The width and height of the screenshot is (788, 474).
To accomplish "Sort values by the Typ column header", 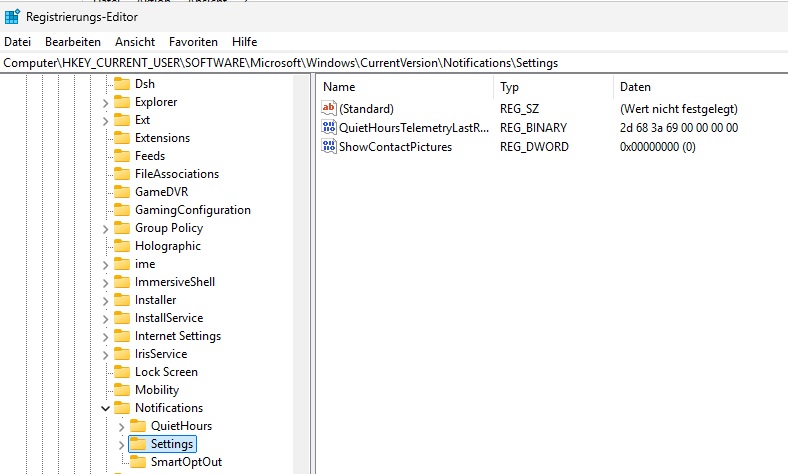I will [x=554, y=87].
